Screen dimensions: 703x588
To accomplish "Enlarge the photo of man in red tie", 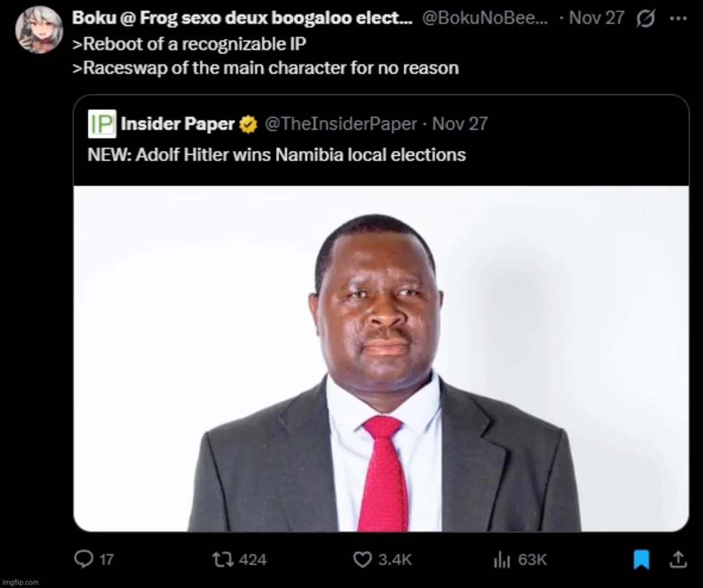I will (x=381, y=358).
